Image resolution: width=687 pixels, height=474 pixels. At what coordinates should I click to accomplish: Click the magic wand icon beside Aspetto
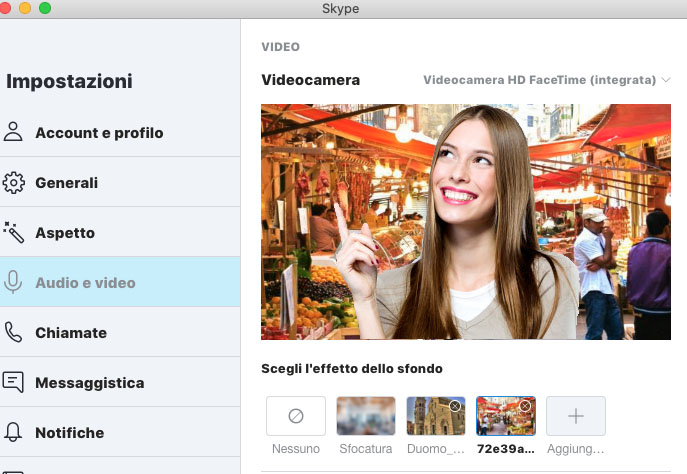pos(13,232)
